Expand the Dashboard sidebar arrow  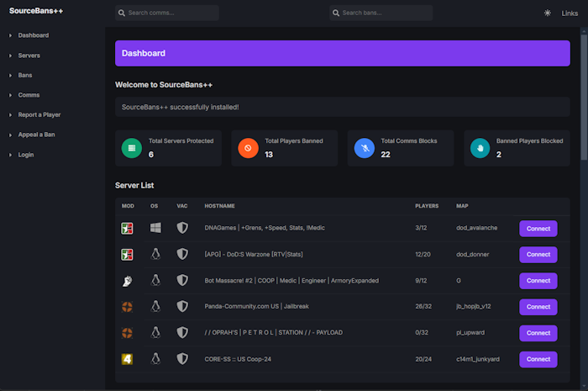click(x=10, y=35)
